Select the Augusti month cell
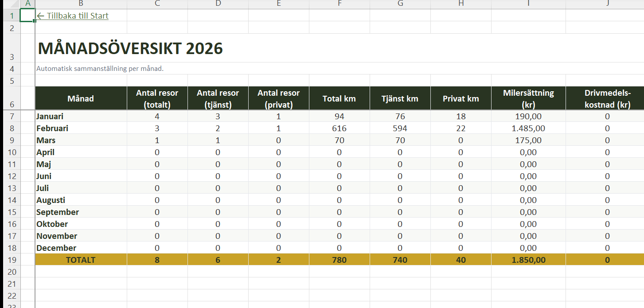Screen dimensions: 644x308 tap(81, 200)
